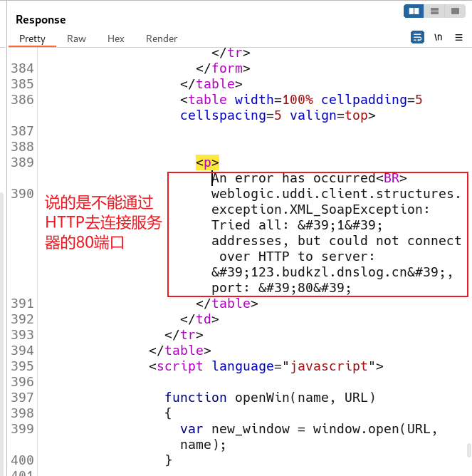This screenshot has width=472, height=476.
Task: Click 'function openWin(name, URL)' line
Action: (270, 398)
